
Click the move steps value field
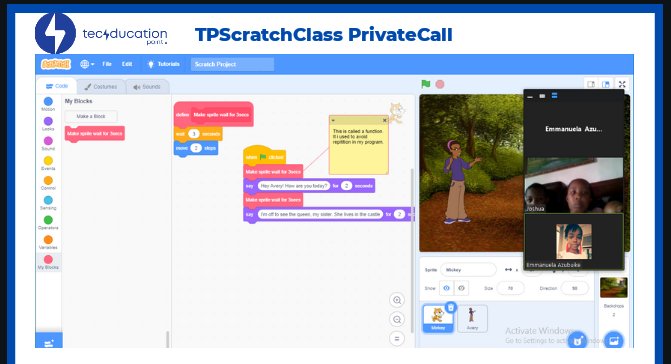point(196,148)
